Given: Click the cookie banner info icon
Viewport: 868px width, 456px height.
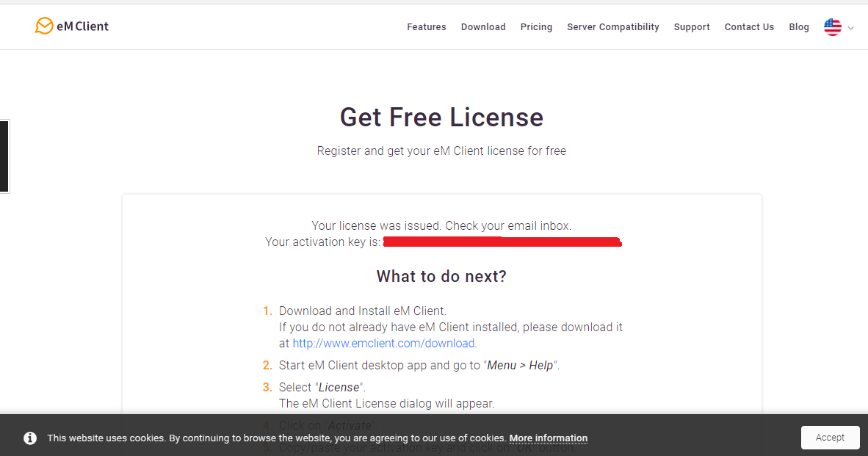Looking at the screenshot, I should click(x=30, y=438).
